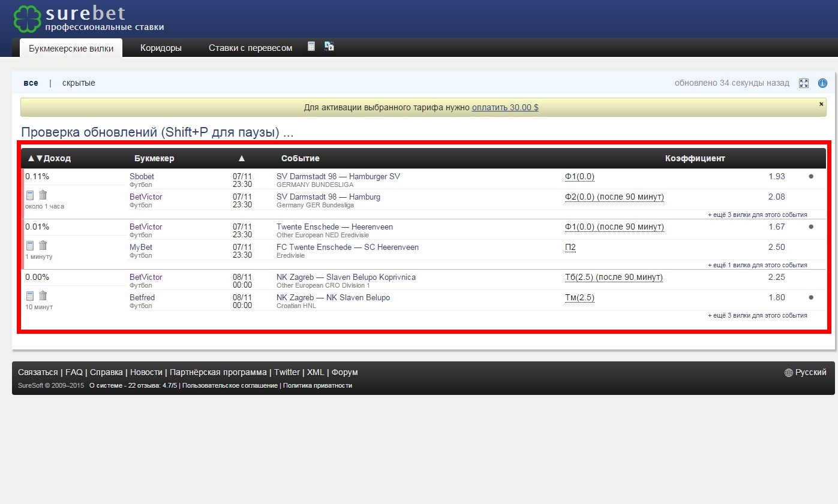Click the П2 bet type

click(x=570, y=247)
